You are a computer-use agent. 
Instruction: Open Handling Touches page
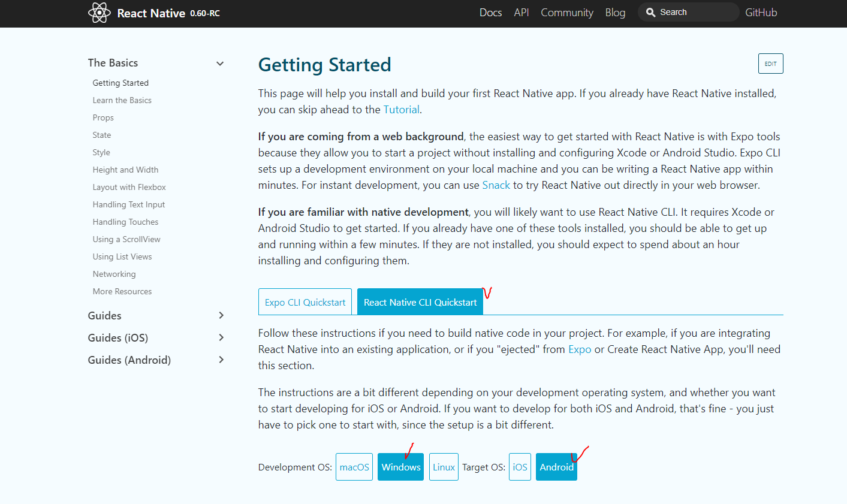(x=125, y=222)
